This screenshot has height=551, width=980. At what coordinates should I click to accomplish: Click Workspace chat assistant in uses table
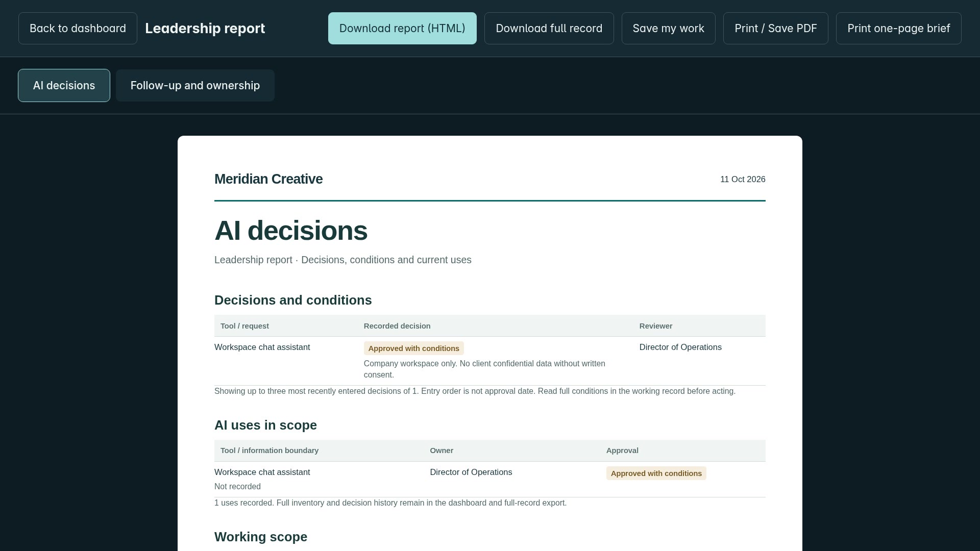coord(262,472)
